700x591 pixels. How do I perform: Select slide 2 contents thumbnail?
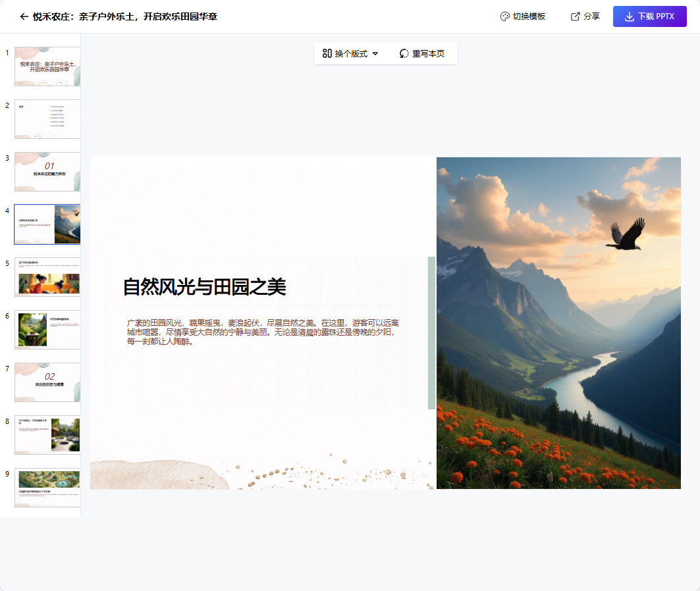47,119
